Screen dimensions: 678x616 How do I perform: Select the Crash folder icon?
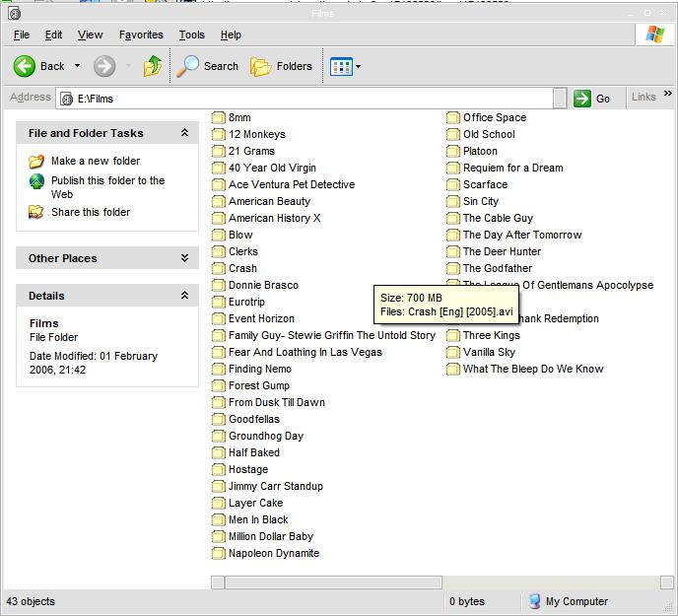click(219, 269)
